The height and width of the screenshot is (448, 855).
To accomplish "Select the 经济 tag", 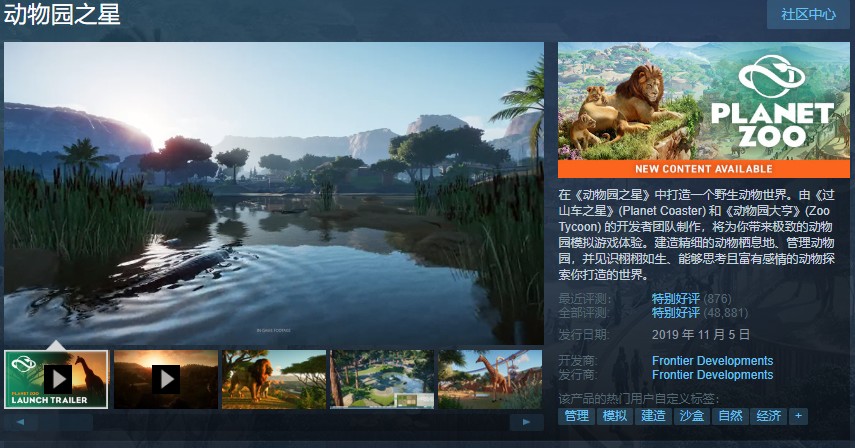I will [x=768, y=416].
